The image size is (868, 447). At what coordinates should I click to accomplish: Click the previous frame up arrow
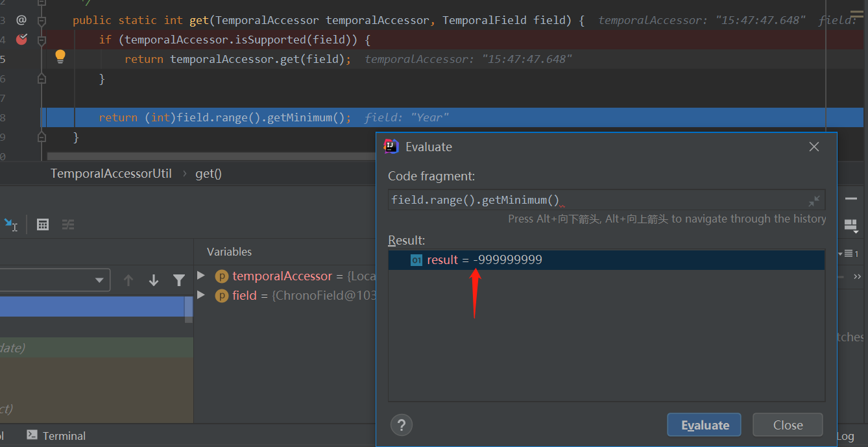(128, 280)
